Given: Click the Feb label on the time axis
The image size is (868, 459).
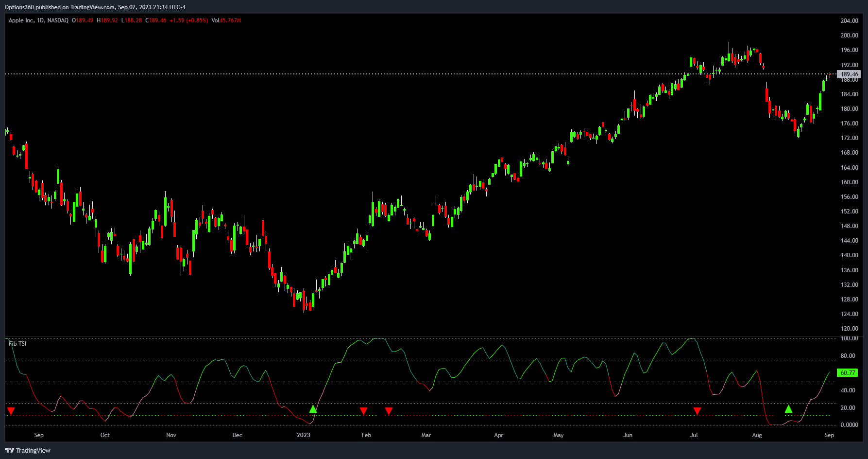Looking at the screenshot, I should 366,435.
